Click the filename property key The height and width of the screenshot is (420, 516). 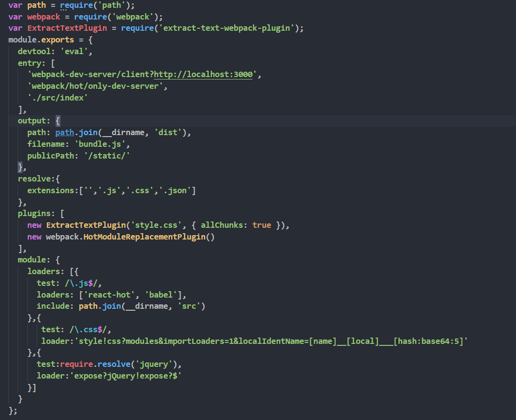coord(46,144)
